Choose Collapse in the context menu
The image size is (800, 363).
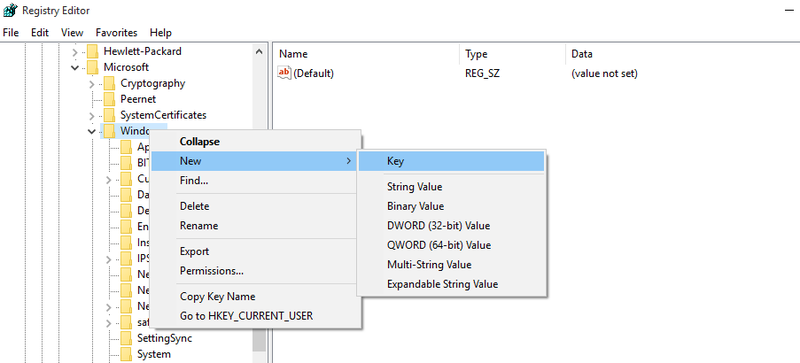click(x=256, y=141)
